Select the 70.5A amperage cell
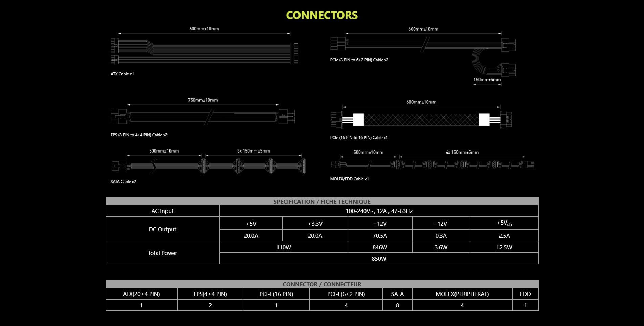Image resolution: width=644 pixels, height=326 pixels. 380,236
